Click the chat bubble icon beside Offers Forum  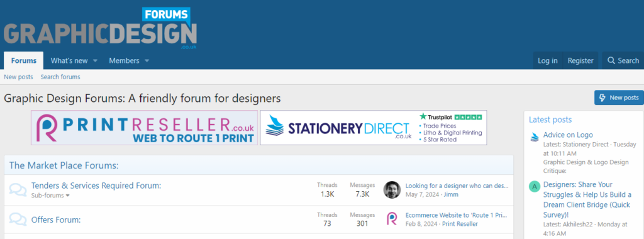pyautogui.click(x=18, y=220)
